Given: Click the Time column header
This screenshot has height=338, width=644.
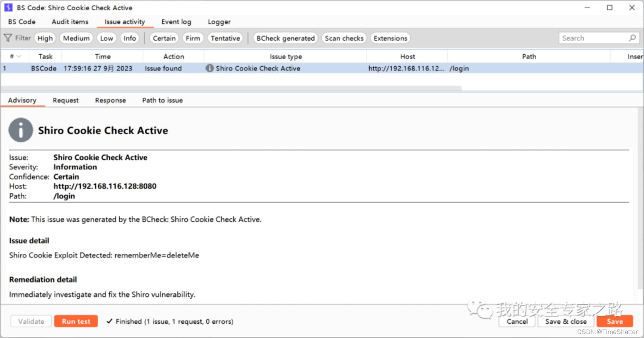Looking at the screenshot, I should (103, 56).
